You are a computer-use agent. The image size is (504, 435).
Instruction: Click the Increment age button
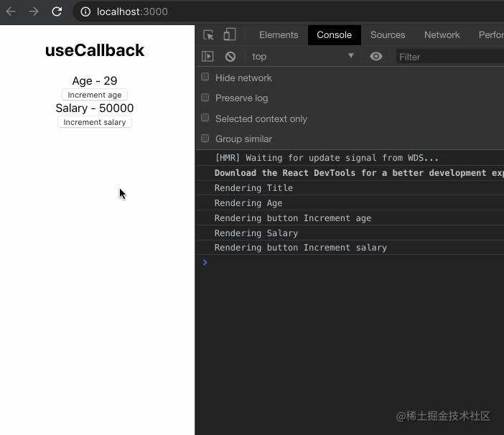coord(95,95)
